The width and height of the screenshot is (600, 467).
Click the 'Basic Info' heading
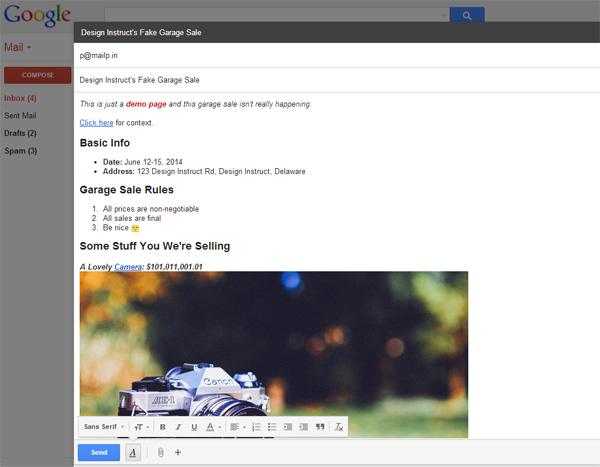click(x=105, y=143)
